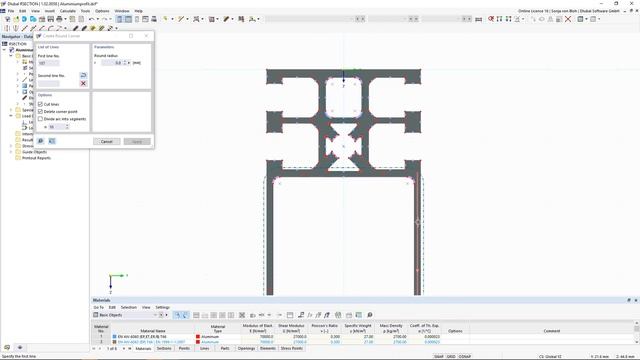Click the print icon in the main toolbar

[x=59, y=19]
